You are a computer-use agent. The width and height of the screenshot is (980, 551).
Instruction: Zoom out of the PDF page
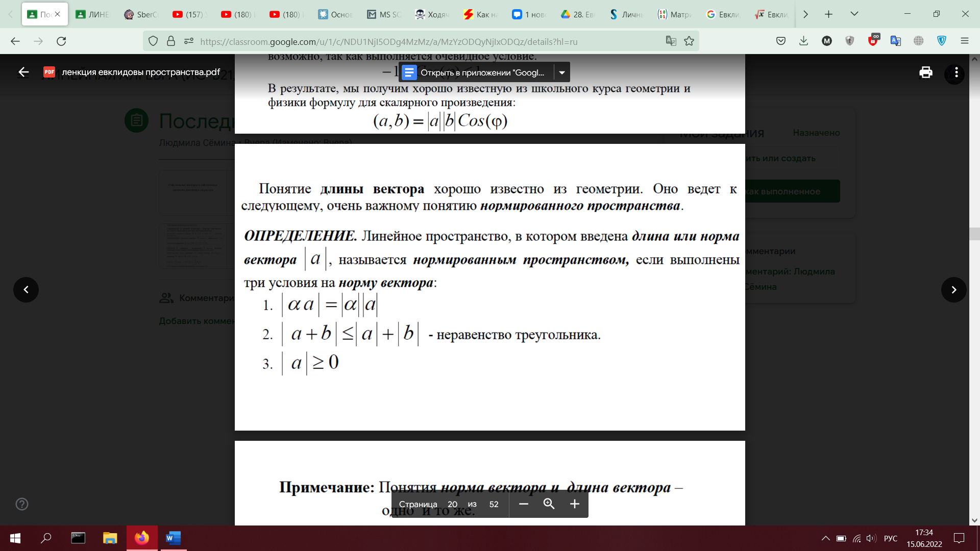pyautogui.click(x=524, y=504)
